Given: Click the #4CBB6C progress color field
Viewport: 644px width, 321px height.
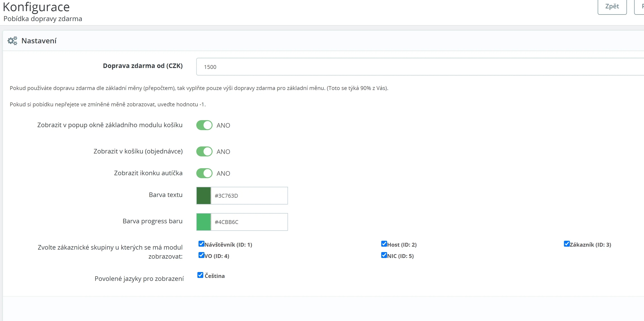Looking at the screenshot, I should click(x=249, y=222).
